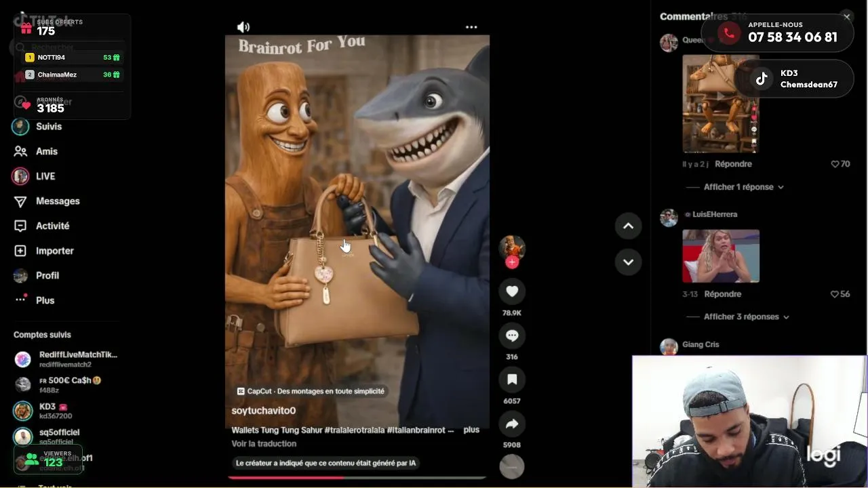Open RediffLiveMatchTik followed account
868x488 pixels.
point(66,359)
